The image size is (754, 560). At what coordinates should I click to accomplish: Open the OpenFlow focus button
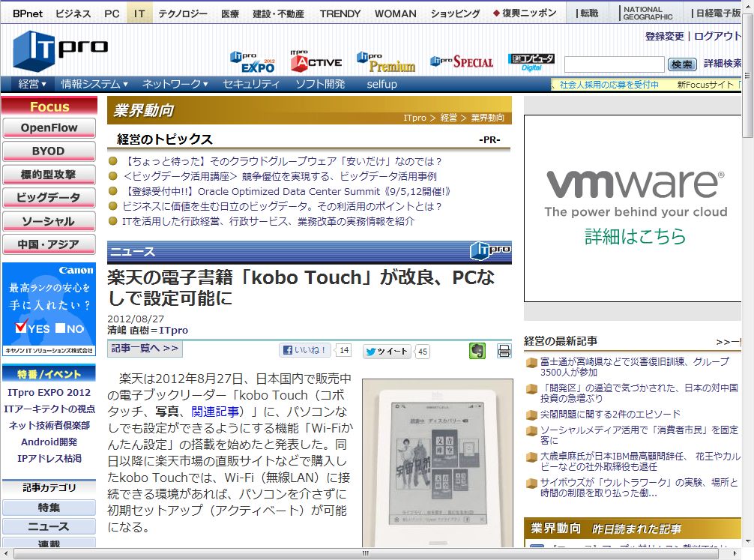pos(49,128)
